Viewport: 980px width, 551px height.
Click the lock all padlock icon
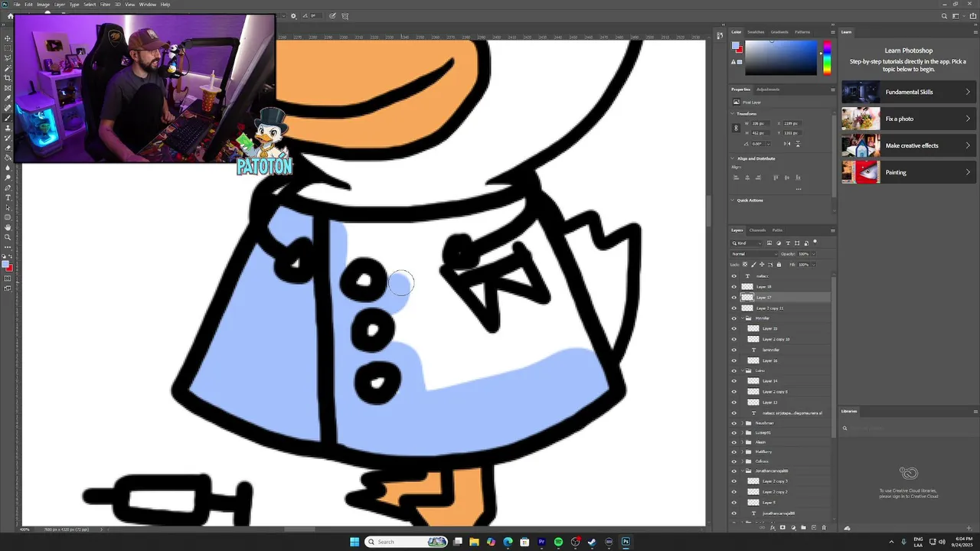(779, 265)
